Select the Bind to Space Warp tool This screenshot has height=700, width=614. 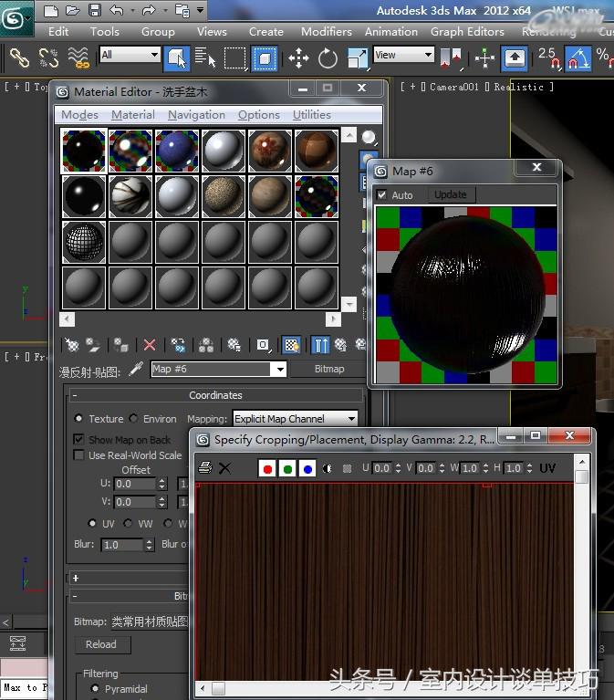pos(78,58)
